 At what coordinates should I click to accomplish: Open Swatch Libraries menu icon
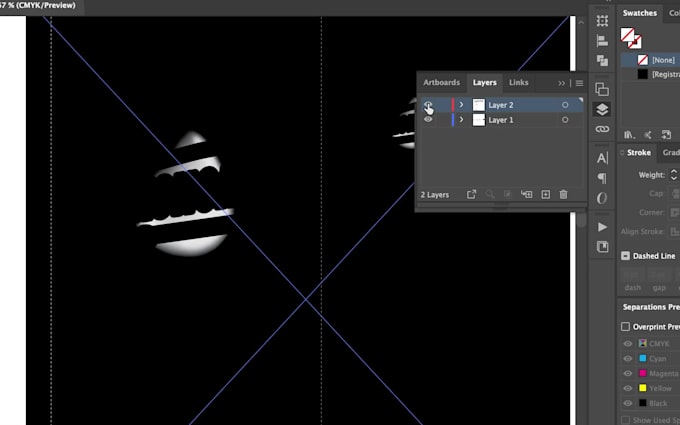629,135
